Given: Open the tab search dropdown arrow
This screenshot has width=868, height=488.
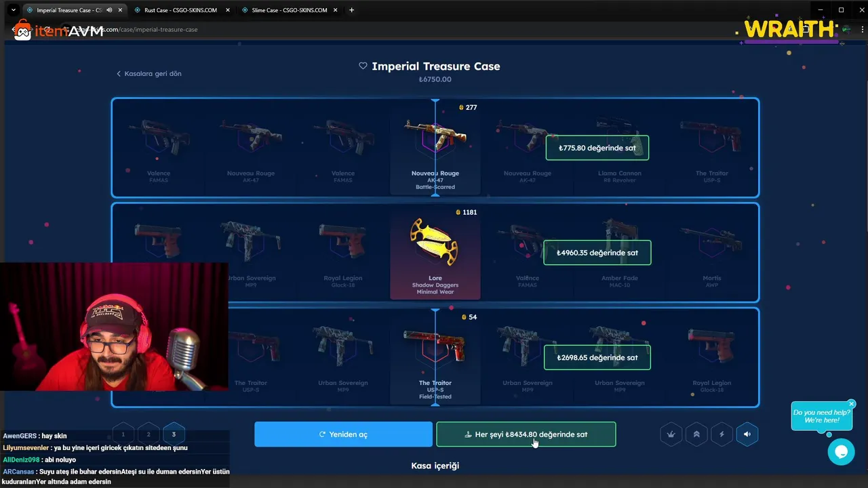Looking at the screenshot, I should [13, 10].
